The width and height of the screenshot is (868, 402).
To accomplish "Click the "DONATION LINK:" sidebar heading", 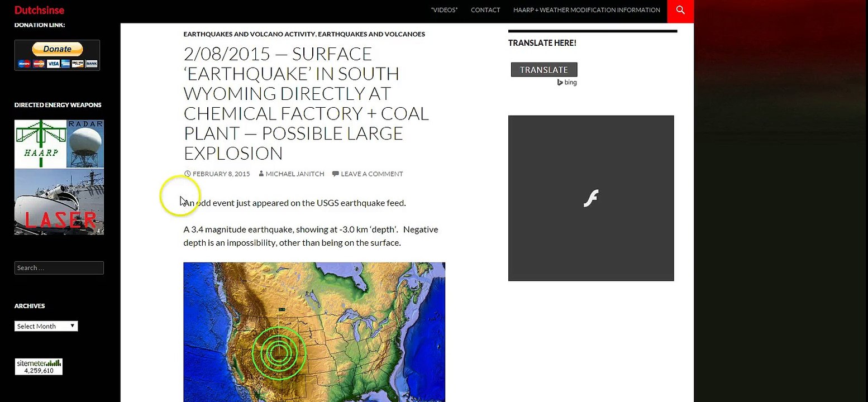I will coord(40,25).
